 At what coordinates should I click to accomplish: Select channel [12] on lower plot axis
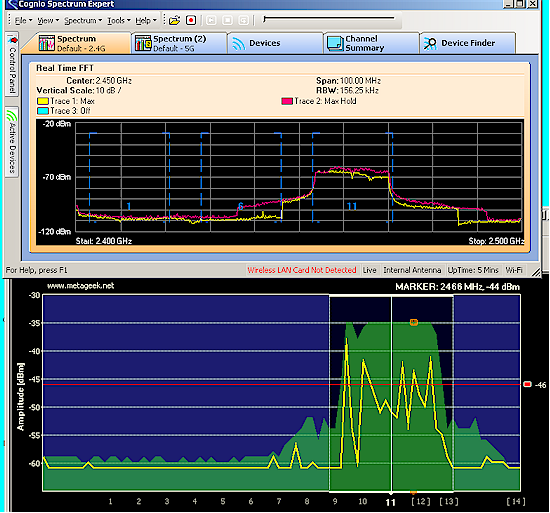(421, 501)
